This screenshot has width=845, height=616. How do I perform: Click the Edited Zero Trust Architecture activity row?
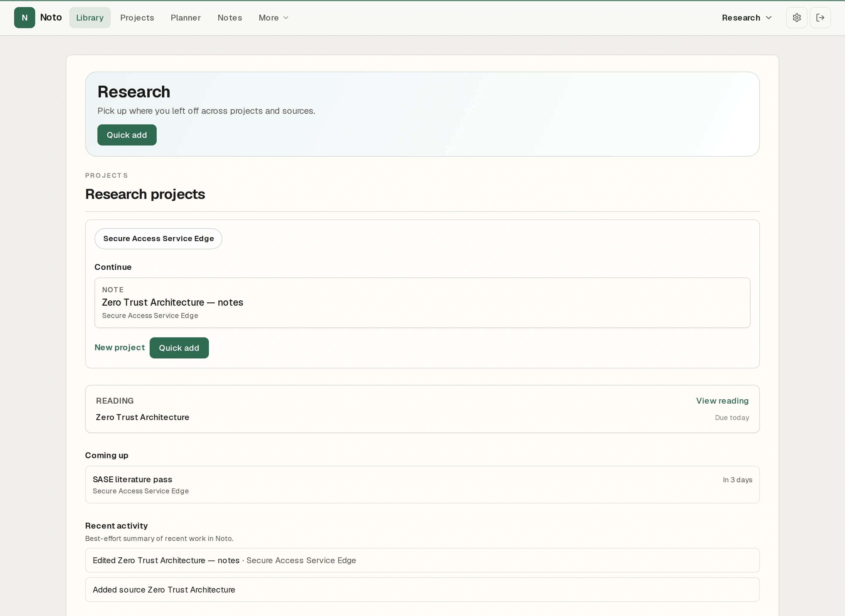point(422,561)
